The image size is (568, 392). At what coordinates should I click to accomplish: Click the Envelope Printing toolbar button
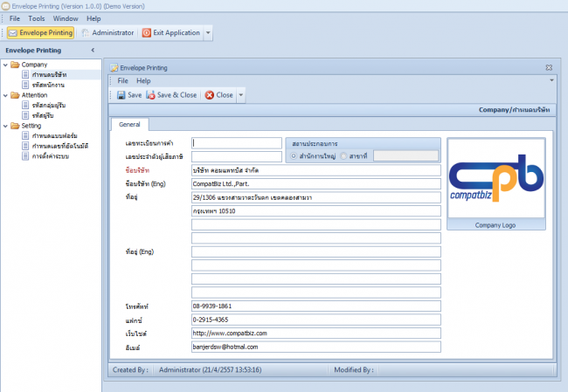click(40, 32)
